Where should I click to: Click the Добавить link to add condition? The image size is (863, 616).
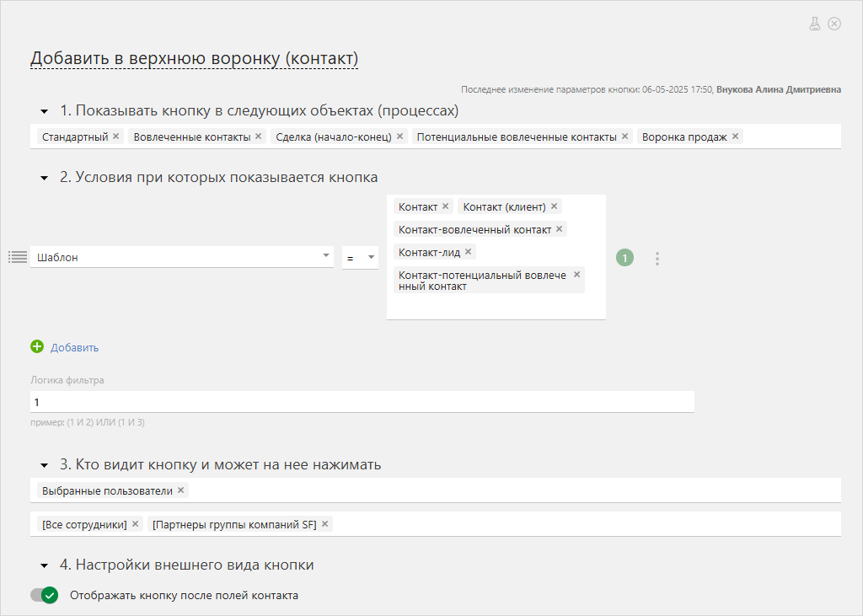coord(74,347)
